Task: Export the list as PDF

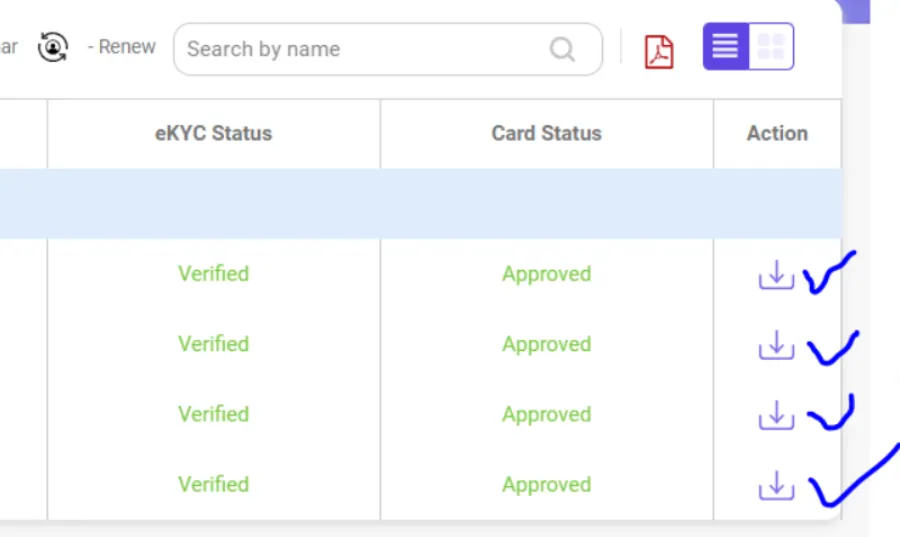Action: pos(659,52)
